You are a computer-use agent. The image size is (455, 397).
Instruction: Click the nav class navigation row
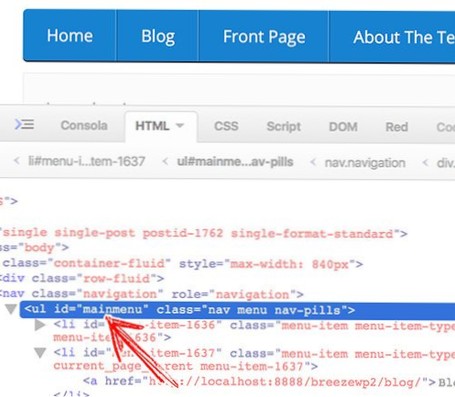[151, 294]
